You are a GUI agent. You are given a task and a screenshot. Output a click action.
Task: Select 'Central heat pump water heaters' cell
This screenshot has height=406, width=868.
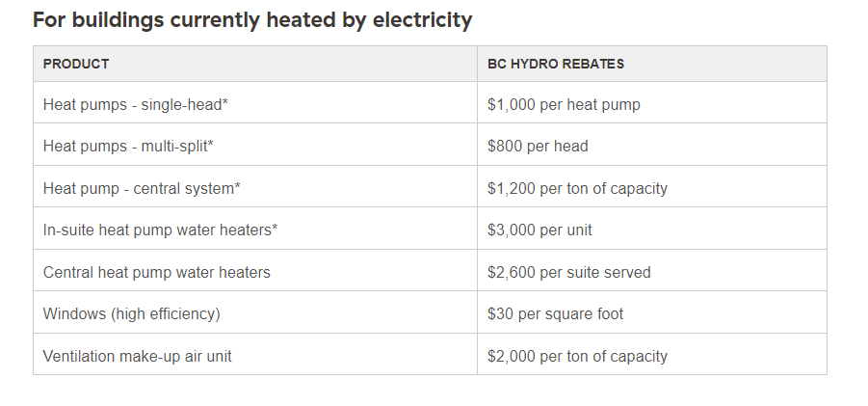157,272
